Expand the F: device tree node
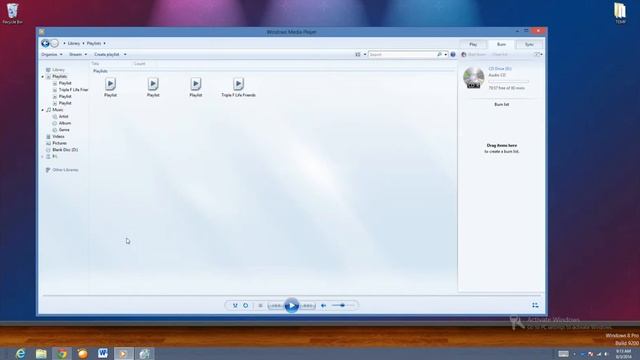 click(42, 156)
